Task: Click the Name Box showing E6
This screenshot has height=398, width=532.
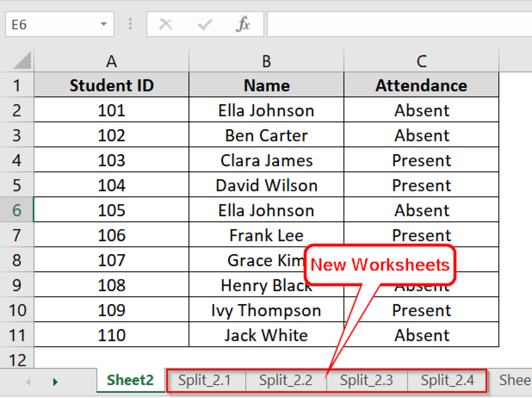Action: (52, 25)
